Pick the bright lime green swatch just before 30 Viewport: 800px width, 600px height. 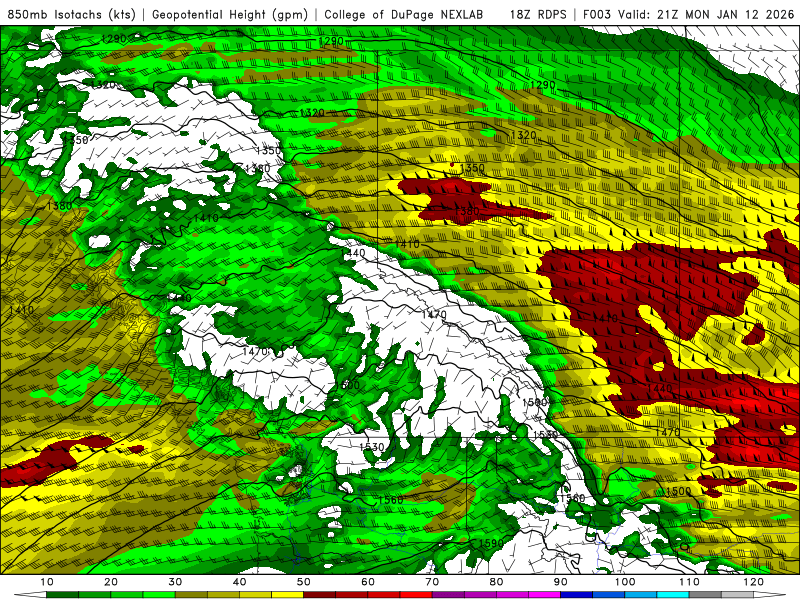159,594
